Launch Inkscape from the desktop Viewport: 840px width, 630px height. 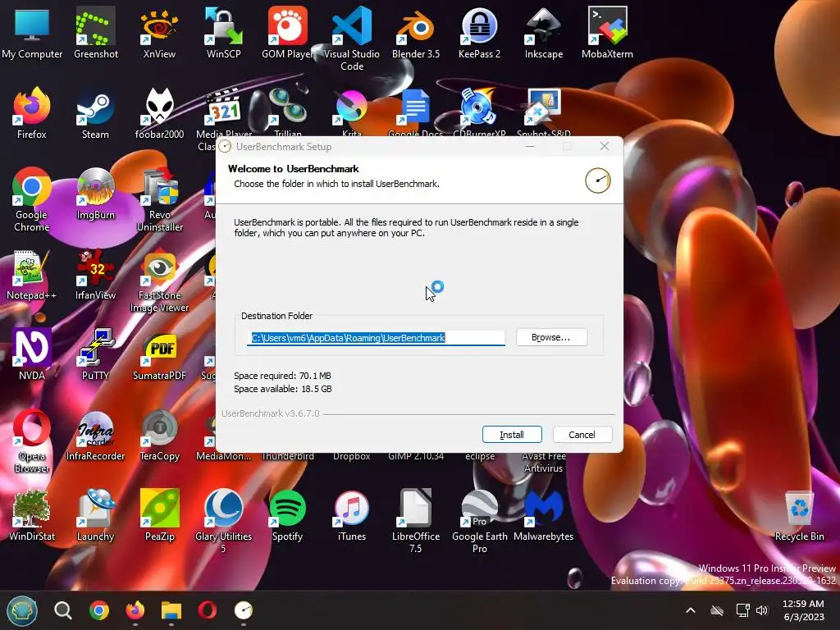544,33
